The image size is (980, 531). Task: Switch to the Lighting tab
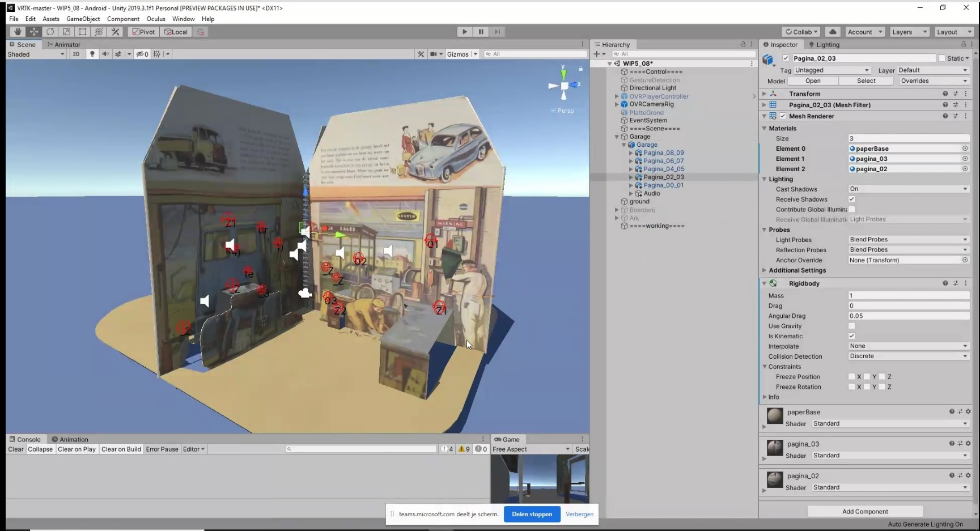[827, 45]
